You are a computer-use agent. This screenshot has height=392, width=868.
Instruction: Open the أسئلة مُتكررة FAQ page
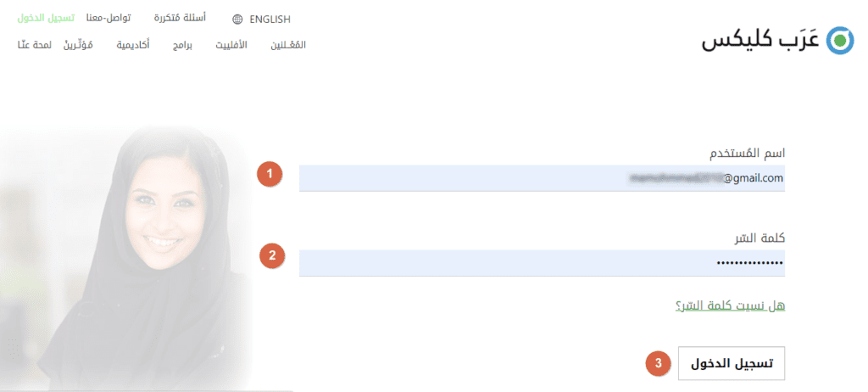tap(180, 18)
